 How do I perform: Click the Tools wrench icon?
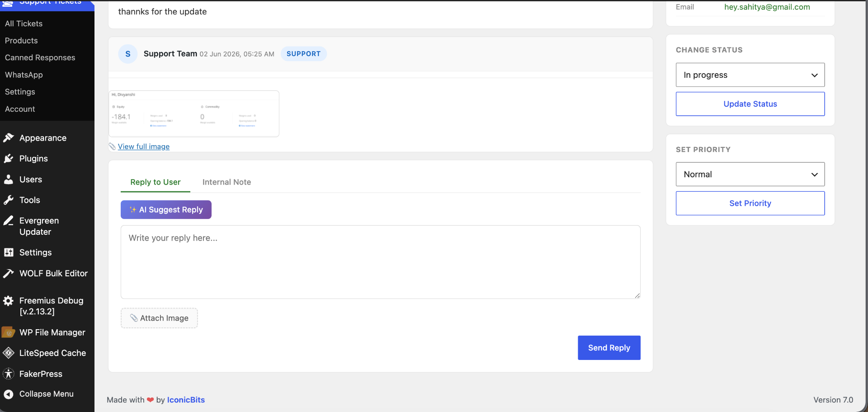click(9, 200)
